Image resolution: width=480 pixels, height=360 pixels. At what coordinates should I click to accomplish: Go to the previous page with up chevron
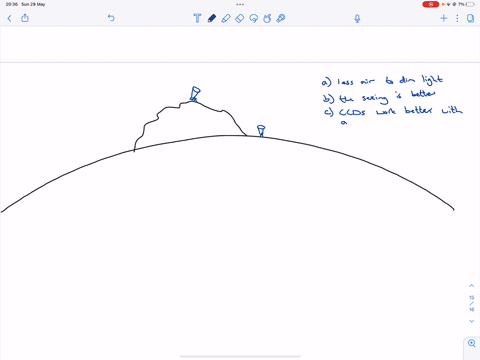coord(471,286)
